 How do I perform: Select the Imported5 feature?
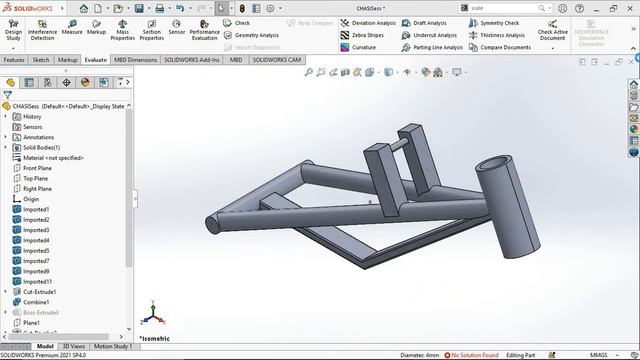pos(31,251)
